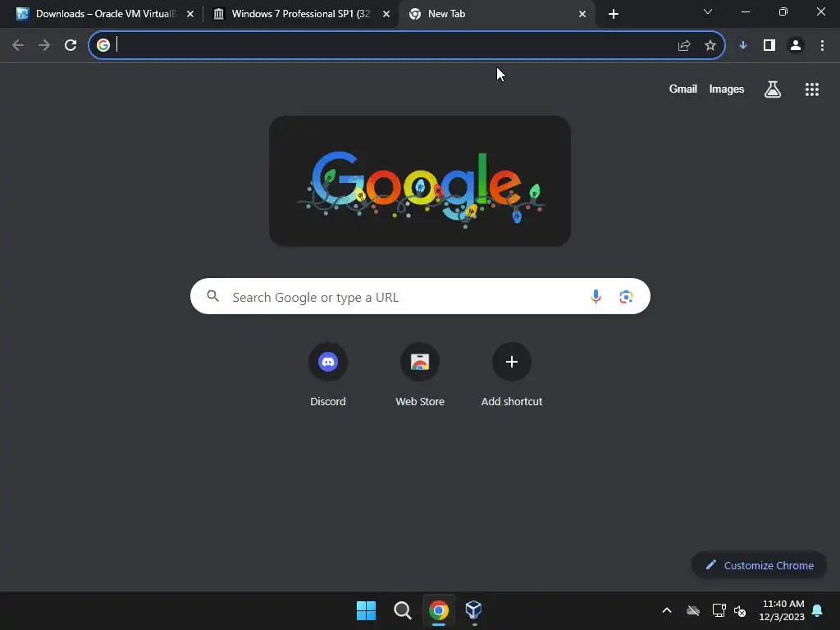The height and width of the screenshot is (630, 840).
Task: Open the Discord shortcut
Action: coord(328,375)
